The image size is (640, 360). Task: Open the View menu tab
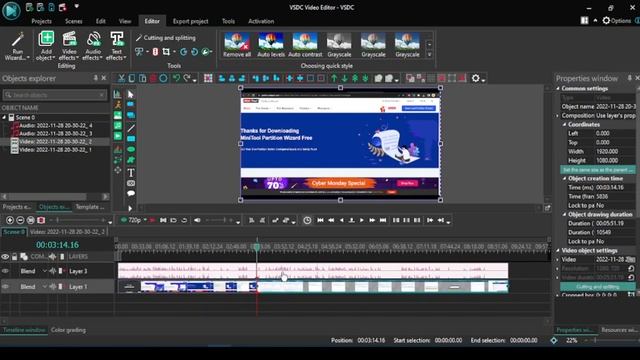pos(125,21)
